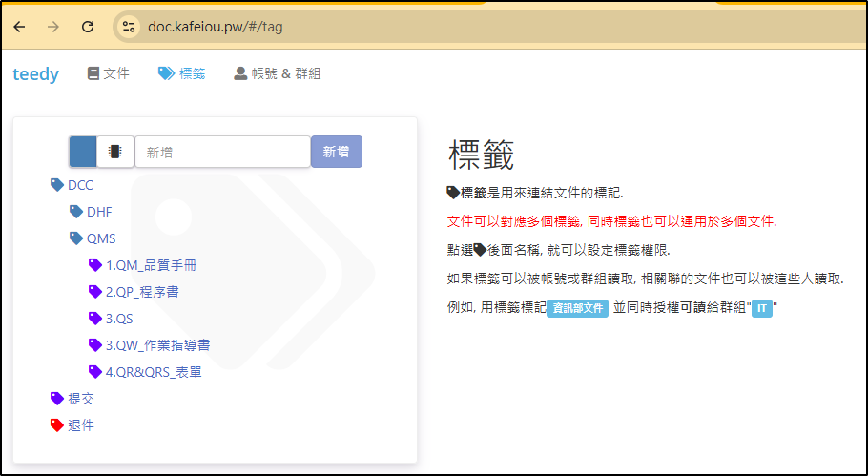This screenshot has width=868, height=476.
Task: Click the IT example group label
Action: click(x=762, y=308)
